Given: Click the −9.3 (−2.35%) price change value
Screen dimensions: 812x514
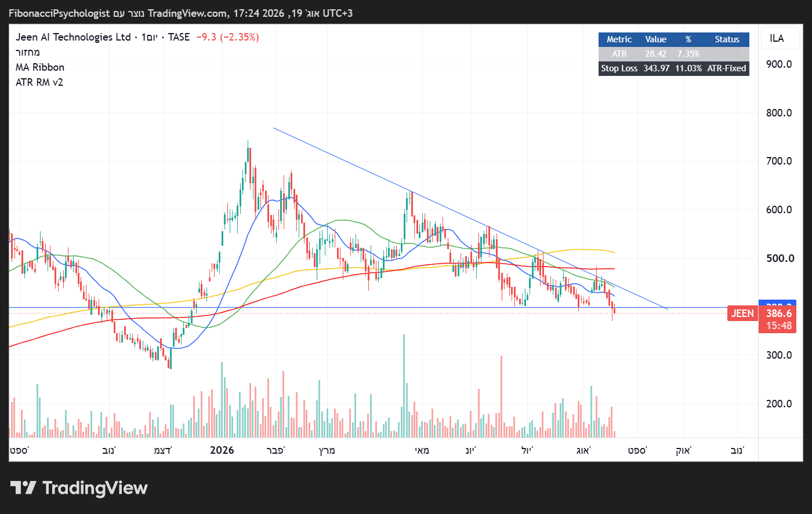Looking at the screenshot, I should point(227,37).
